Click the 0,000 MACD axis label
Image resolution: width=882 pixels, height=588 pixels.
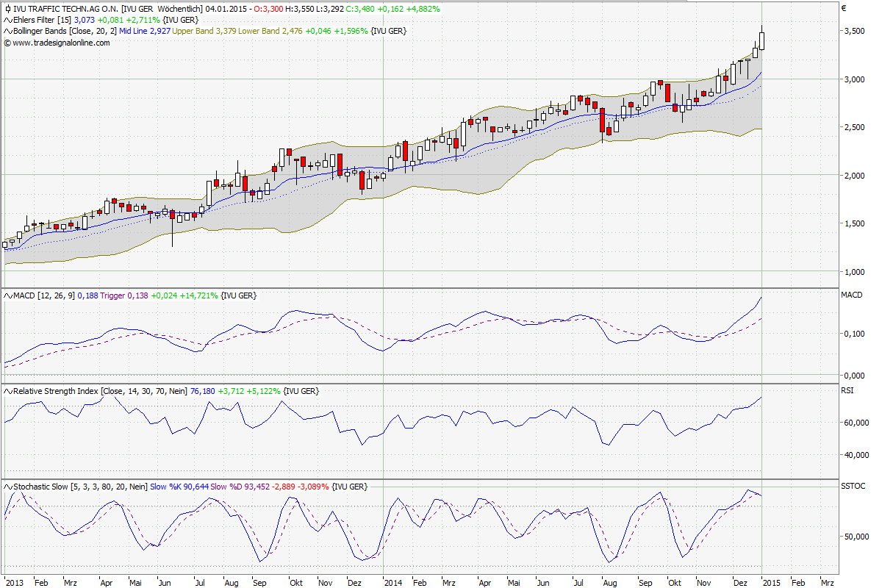pyautogui.click(x=853, y=375)
